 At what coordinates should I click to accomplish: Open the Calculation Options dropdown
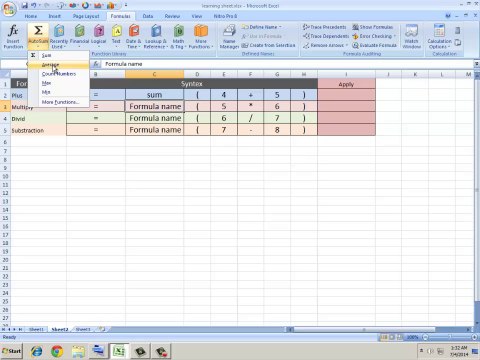(439, 37)
